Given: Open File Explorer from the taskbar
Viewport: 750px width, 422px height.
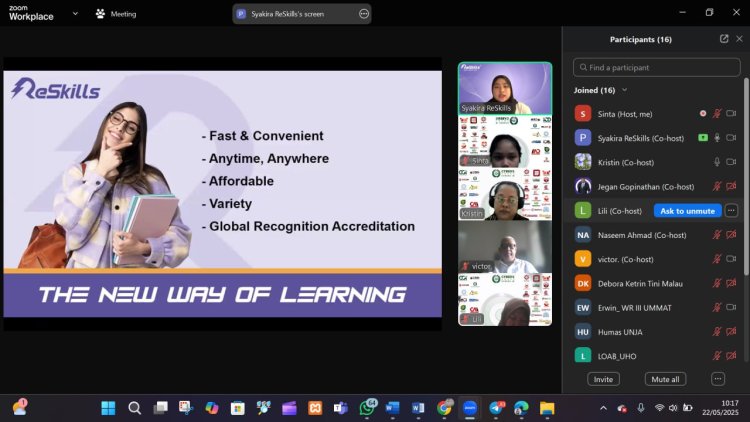Looking at the screenshot, I should [x=547, y=408].
